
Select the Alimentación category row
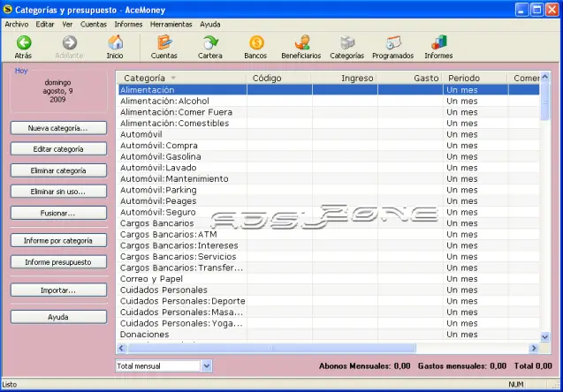[329, 90]
